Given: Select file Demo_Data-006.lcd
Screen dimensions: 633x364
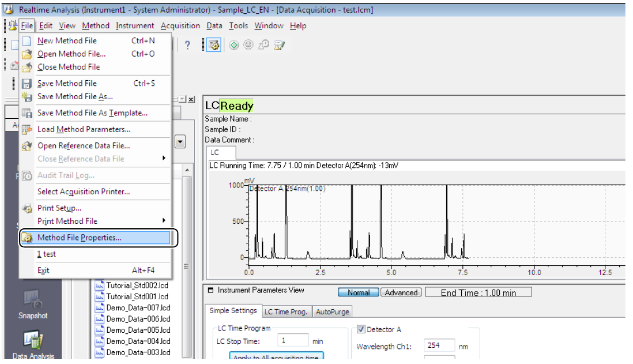Looking at the screenshot, I should click(x=138, y=319).
